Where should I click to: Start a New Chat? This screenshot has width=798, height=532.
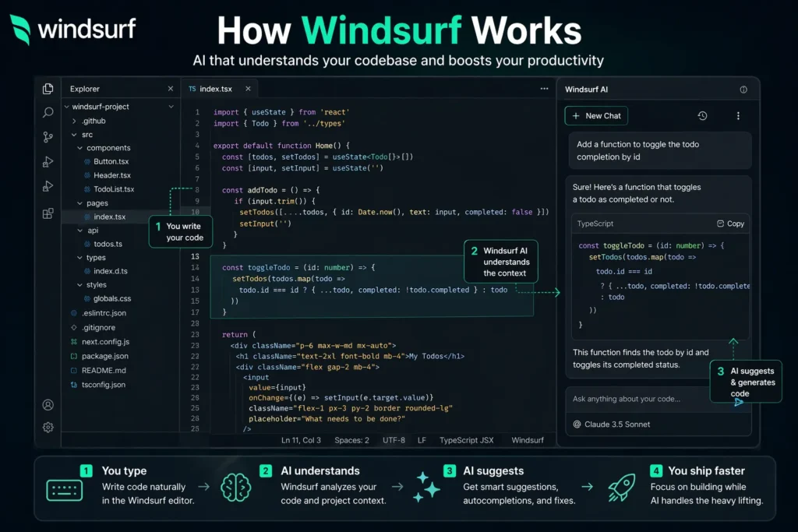point(596,116)
